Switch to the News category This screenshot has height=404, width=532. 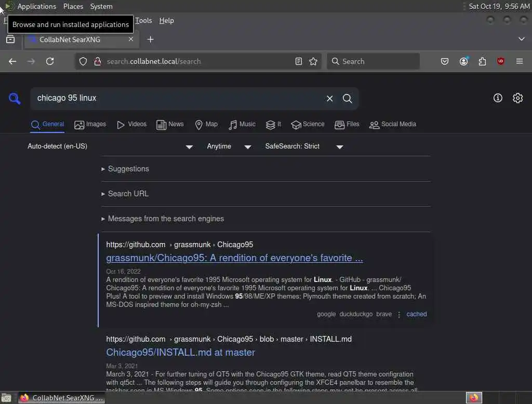[x=170, y=125]
